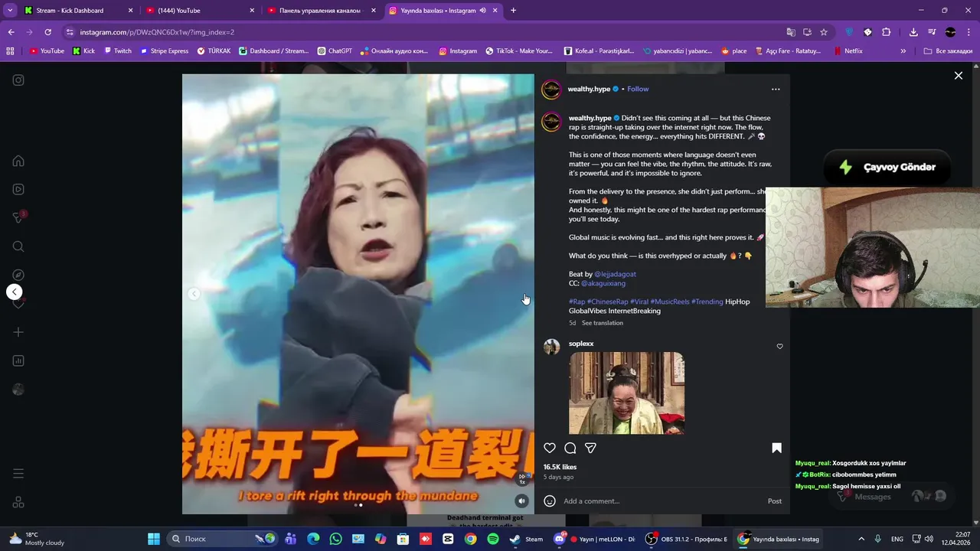Image resolution: width=980 pixels, height=551 pixels.
Task: Open the translate page icon
Action: pyautogui.click(x=791, y=32)
